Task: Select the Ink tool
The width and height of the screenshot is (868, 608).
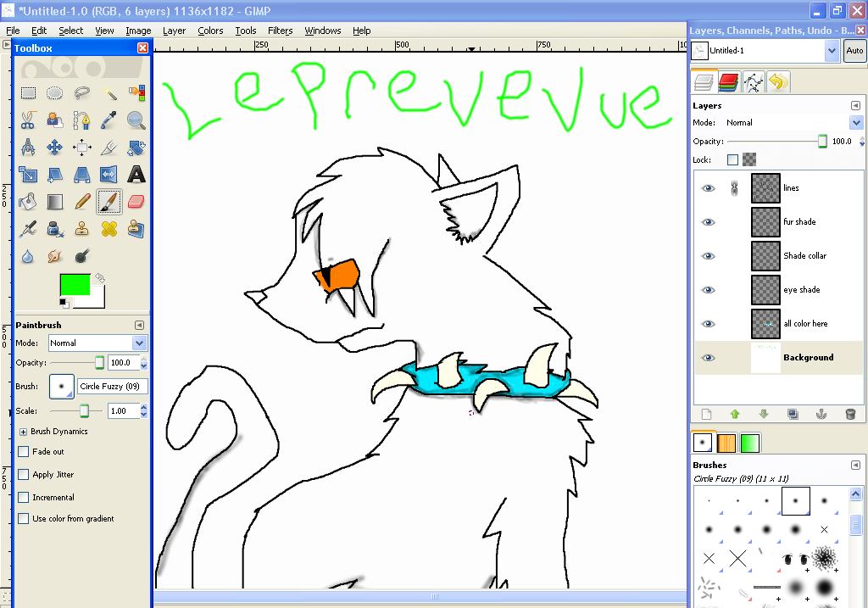Action: [x=54, y=229]
